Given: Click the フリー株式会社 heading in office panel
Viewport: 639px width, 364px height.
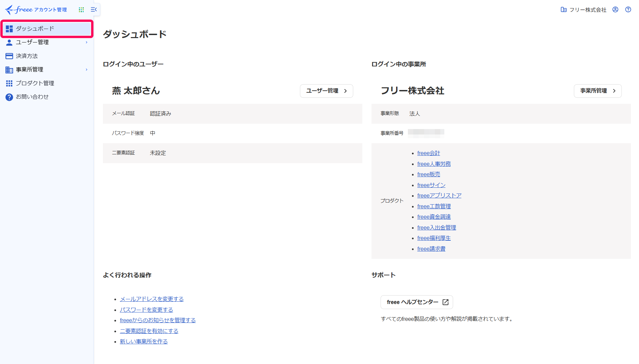Looking at the screenshot, I should click(412, 91).
